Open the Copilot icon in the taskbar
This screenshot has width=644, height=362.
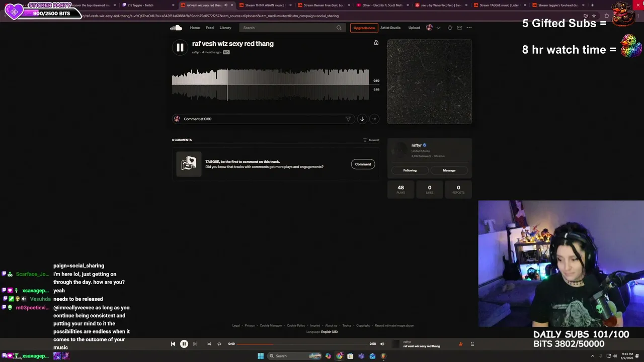[328, 356]
